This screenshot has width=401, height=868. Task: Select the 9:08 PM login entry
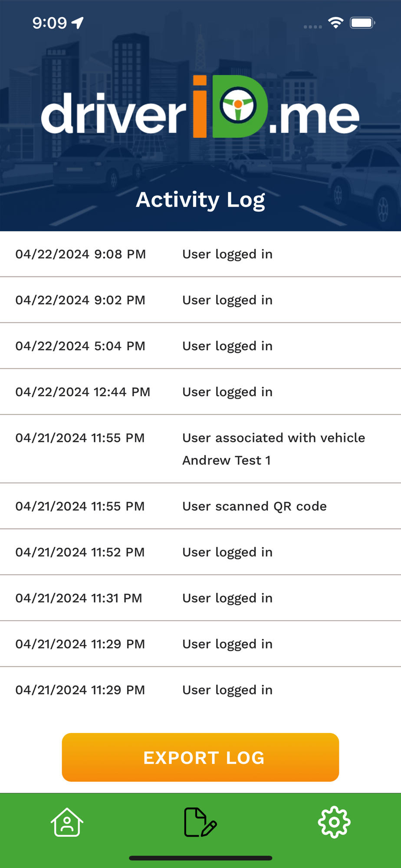200,254
